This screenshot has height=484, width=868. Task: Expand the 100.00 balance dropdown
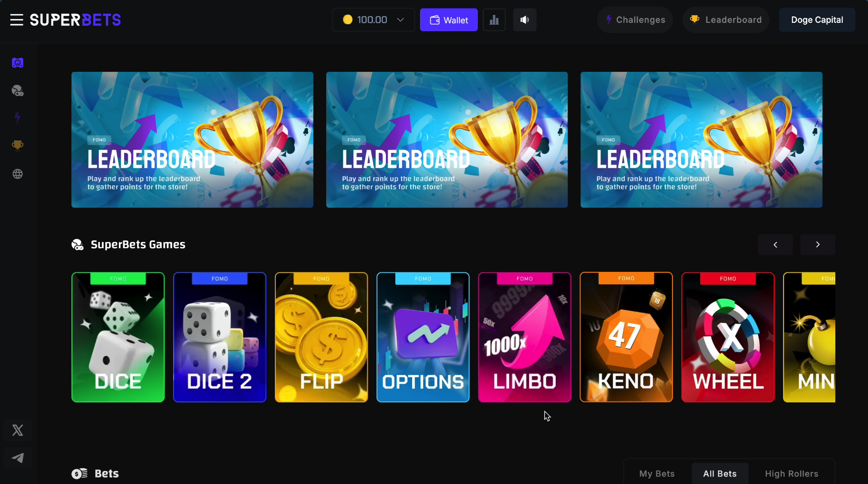point(373,20)
